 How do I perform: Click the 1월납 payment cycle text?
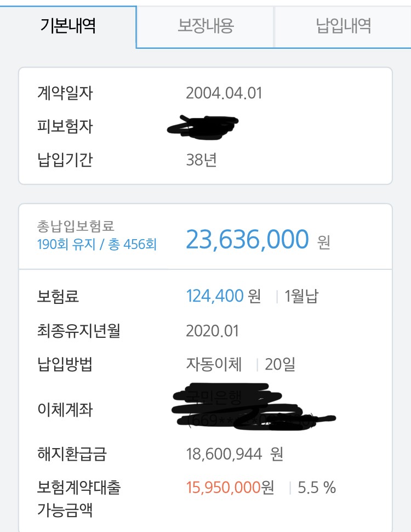(301, 296)
